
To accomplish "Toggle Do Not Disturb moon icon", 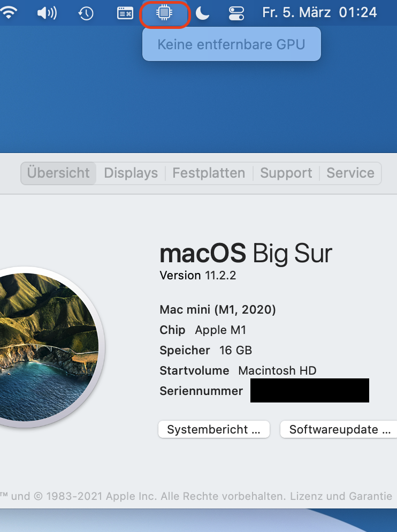I will [203, 13].
